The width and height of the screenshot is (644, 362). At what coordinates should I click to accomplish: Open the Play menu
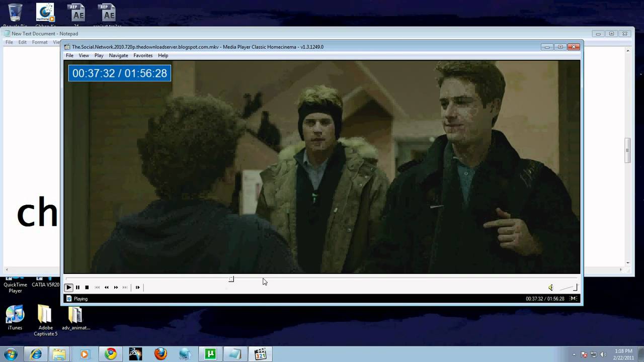pyautogui.click(x=99, y=55)
